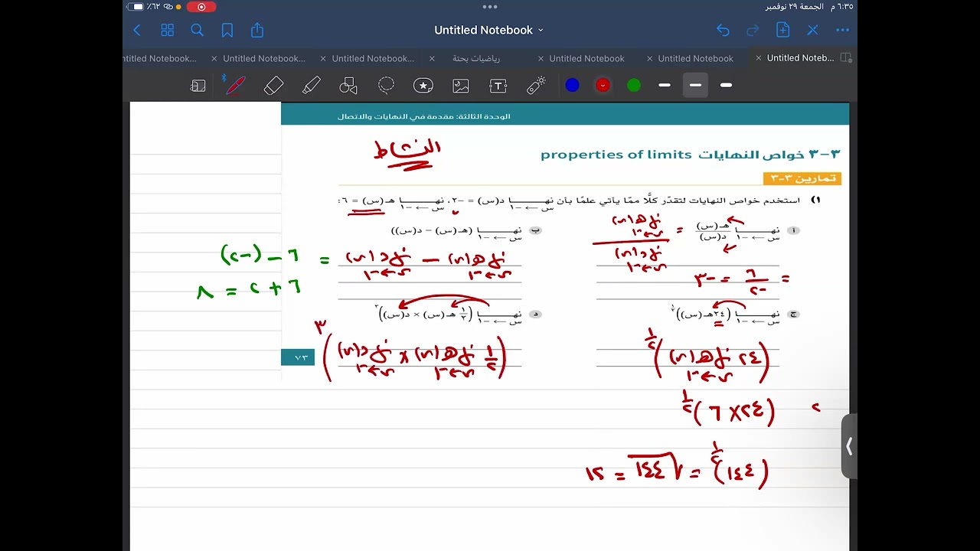Select the medium highlighted stroke width
The width and height of the screenshot is (980, 551).
695,85
